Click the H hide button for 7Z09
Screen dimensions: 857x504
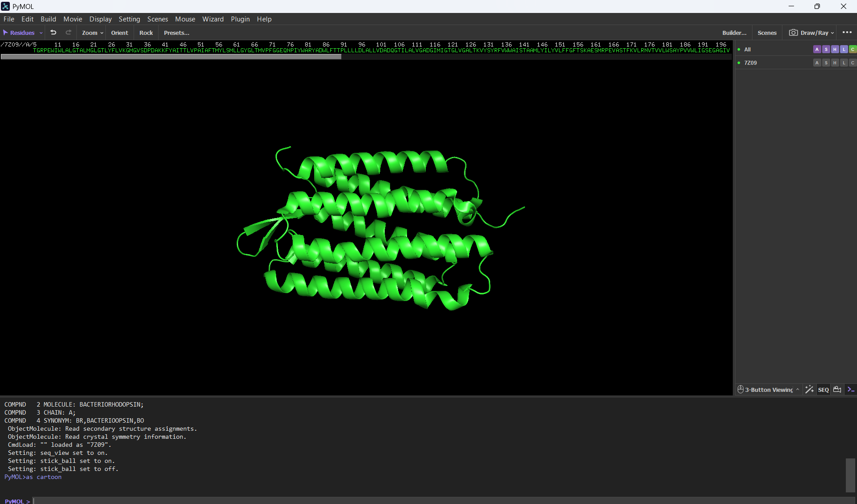point(835,63)
